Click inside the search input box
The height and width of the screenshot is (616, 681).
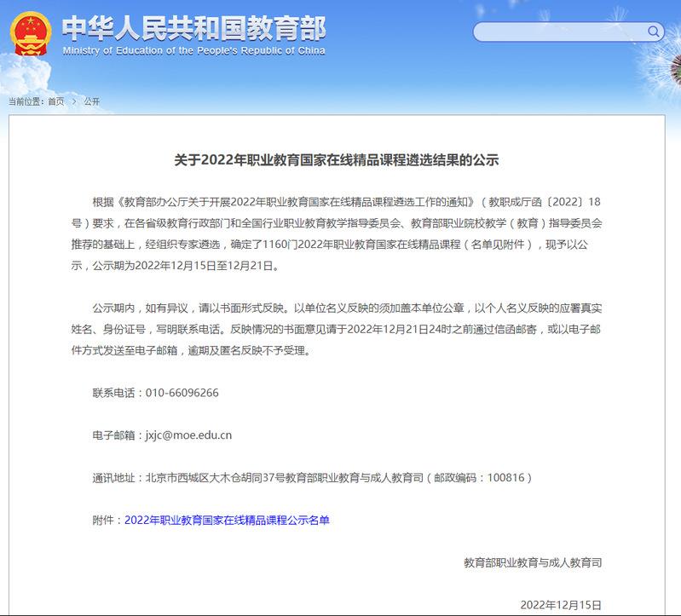[x=558, y=32]
